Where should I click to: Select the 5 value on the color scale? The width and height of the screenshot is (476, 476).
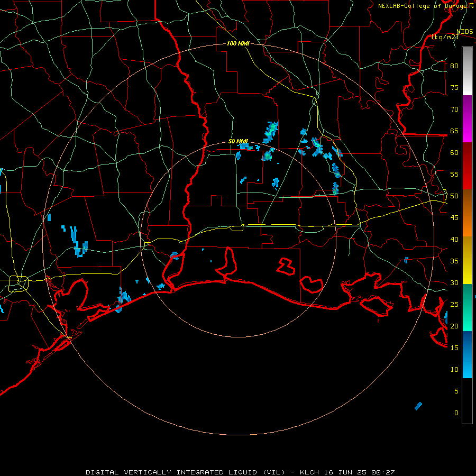[456, 391]
